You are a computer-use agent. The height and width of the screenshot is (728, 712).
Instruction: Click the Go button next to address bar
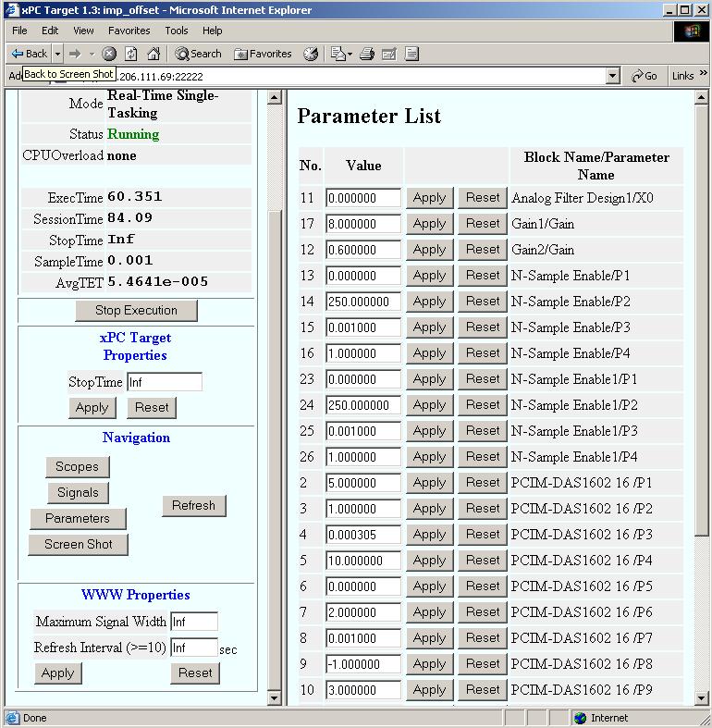click(644, 76)
